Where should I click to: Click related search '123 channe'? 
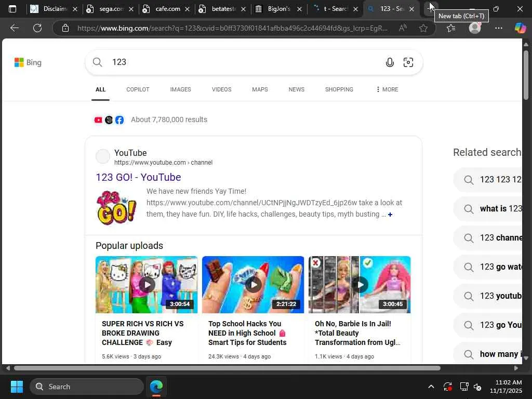(x=488, y=238)
